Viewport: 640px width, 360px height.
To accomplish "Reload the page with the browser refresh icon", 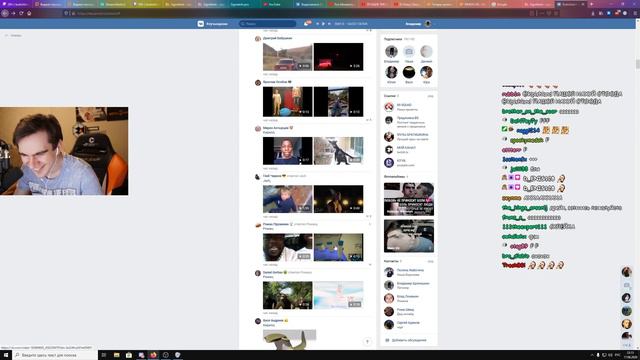I will [21, 13].
